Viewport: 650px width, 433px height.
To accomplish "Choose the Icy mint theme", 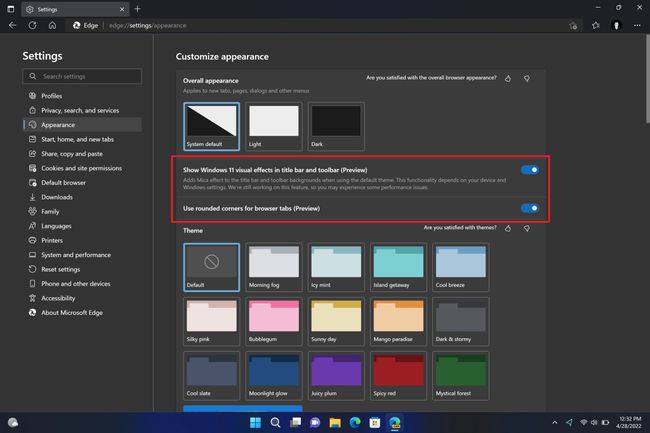I will (336, 267).
